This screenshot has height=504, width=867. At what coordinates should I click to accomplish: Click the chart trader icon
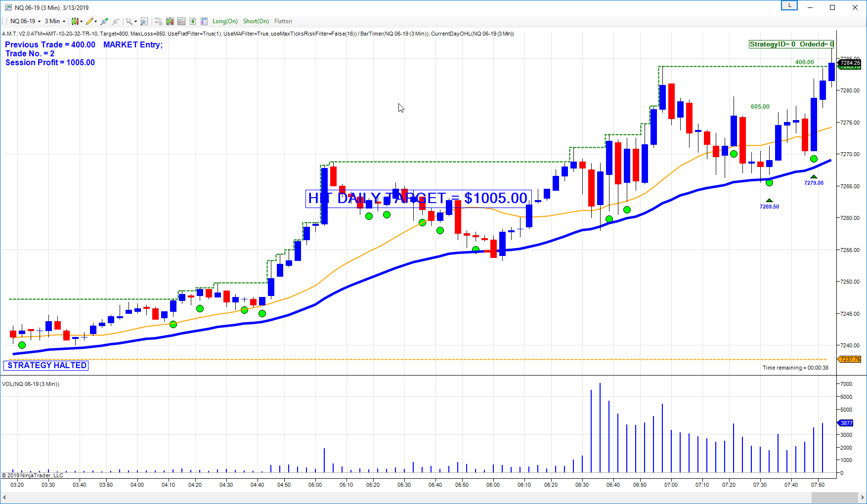[158, 21]
